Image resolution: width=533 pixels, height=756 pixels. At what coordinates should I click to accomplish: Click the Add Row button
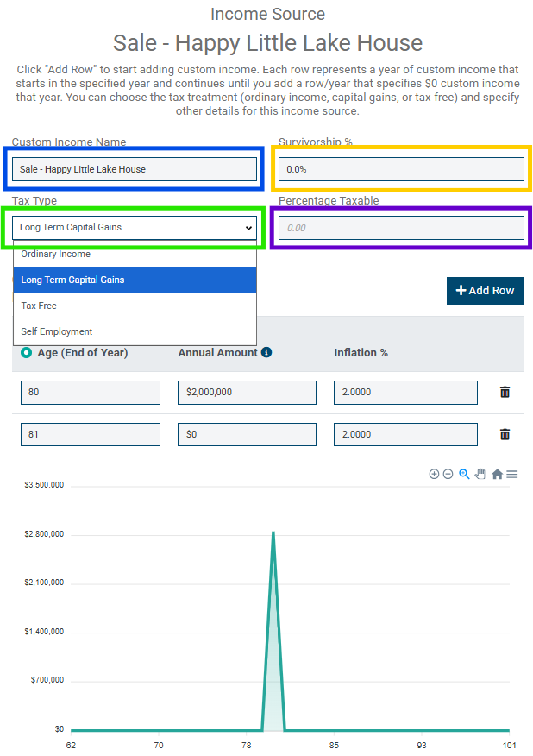pyautogui.click(x=485, y=291)
